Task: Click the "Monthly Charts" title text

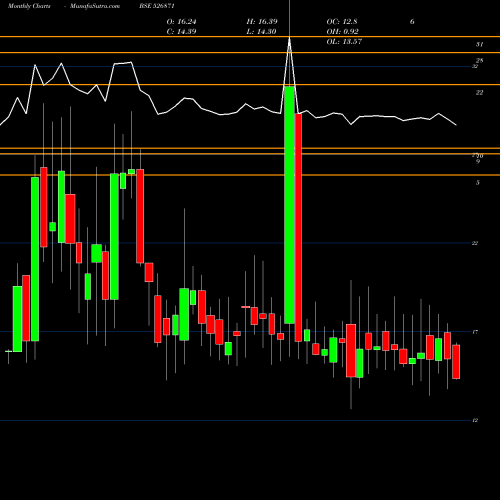Action: tap(29, 6)
